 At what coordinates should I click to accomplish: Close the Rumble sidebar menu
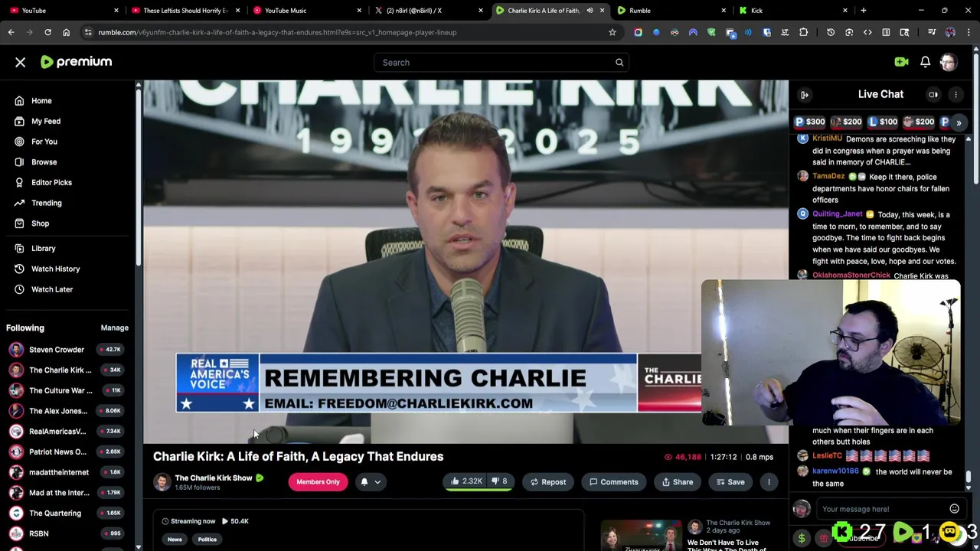21,62
